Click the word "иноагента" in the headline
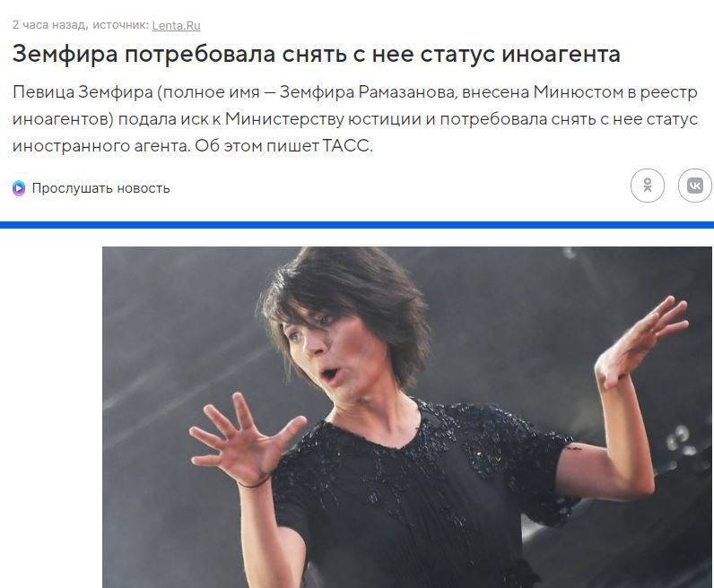The width and height of the screenshot is (714, 588). (561, 54)
